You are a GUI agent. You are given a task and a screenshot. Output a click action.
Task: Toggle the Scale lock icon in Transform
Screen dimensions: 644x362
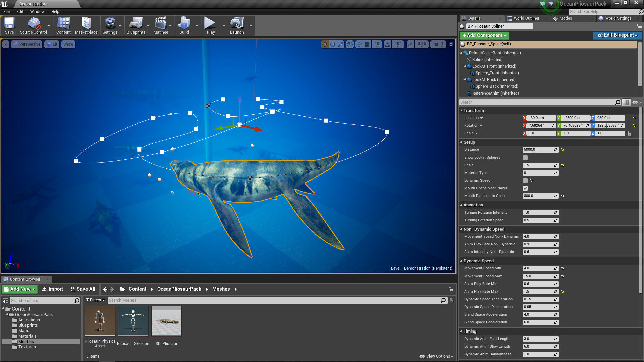tap(629, 133)
